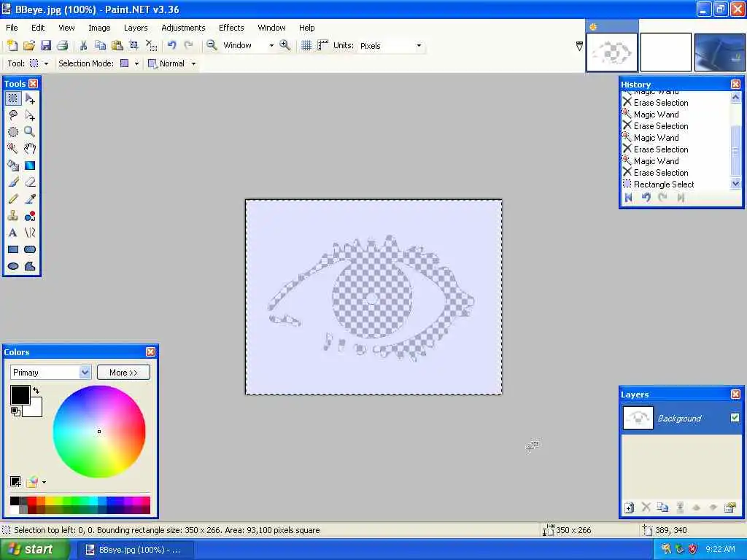Open the Adjustments menu

183,28
